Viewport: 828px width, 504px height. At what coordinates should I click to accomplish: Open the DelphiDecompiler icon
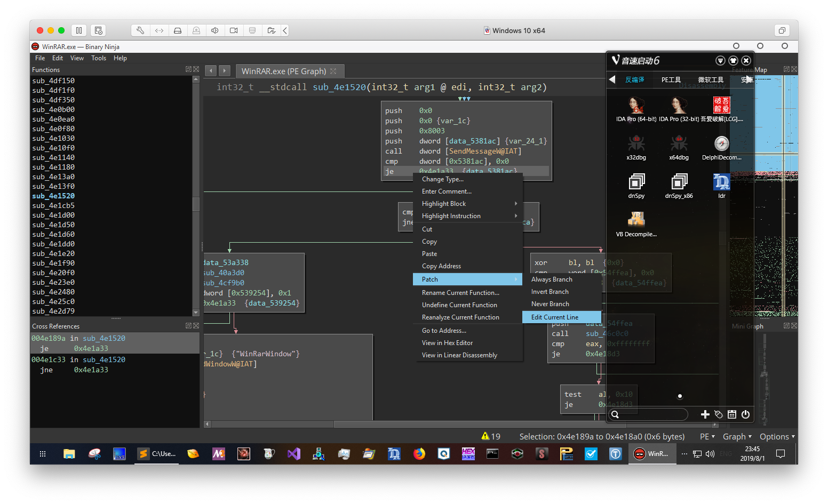(722, 148)
